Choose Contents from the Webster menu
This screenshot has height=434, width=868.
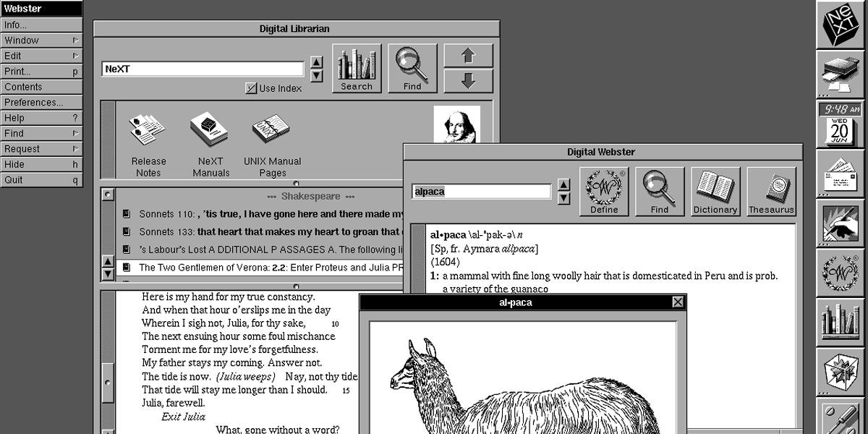pyautogui.click(x=41, y=87)
